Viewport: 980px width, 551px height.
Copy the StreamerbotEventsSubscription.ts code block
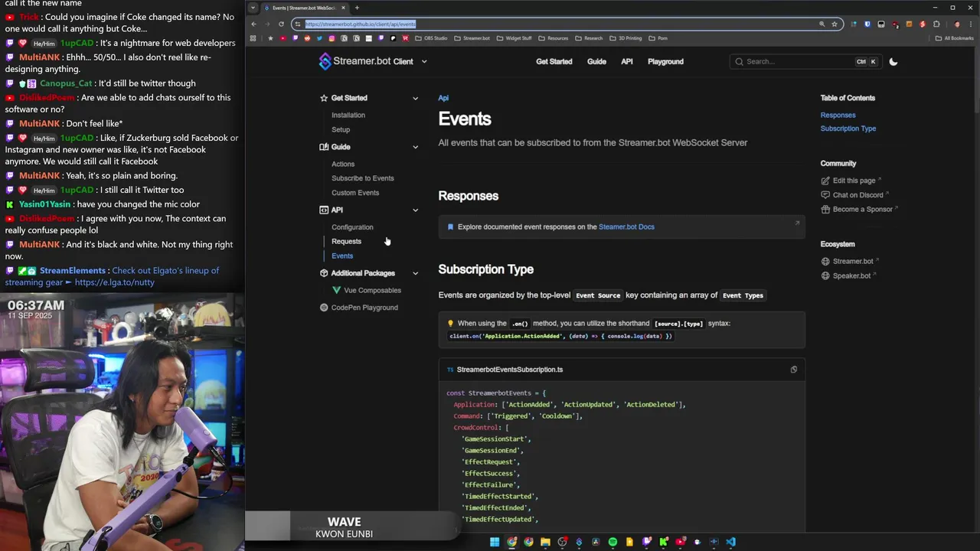pyautogui.click(x=793, y=370)
